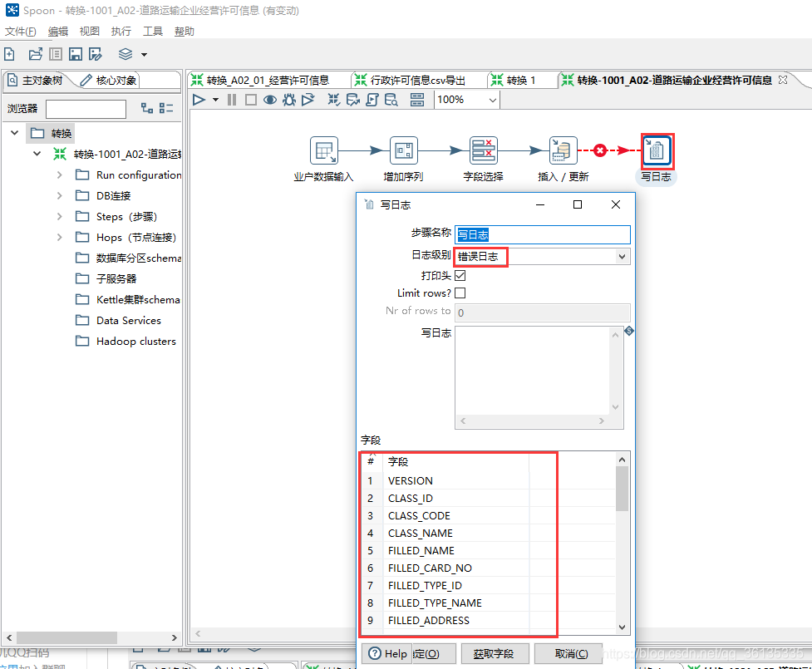Click the red error hop marker
Image resolution: width=812 pixels, height=669 pixels.
(600, 150)
